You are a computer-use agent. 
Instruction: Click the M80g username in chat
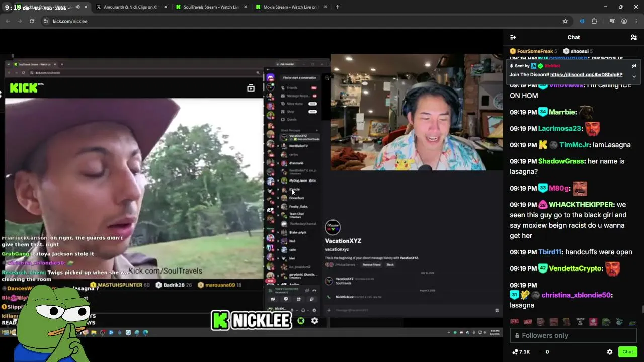pyautogui.click(x=559, y=188)
